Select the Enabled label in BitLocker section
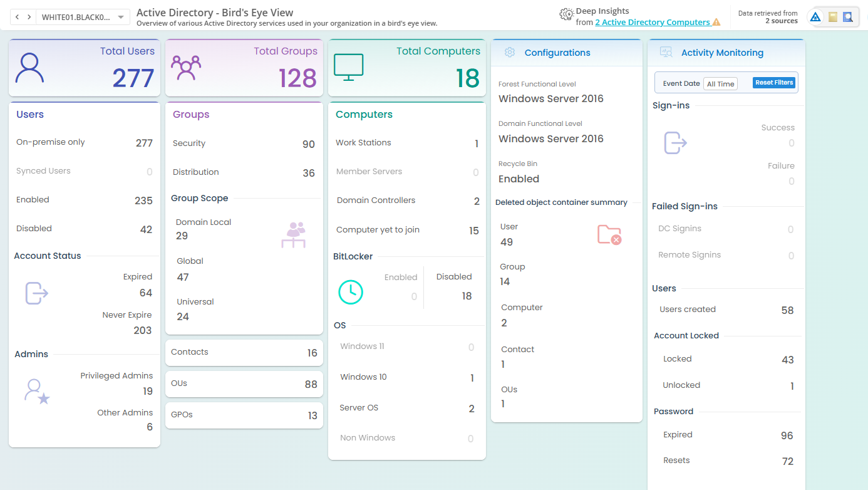 (401, 276)
